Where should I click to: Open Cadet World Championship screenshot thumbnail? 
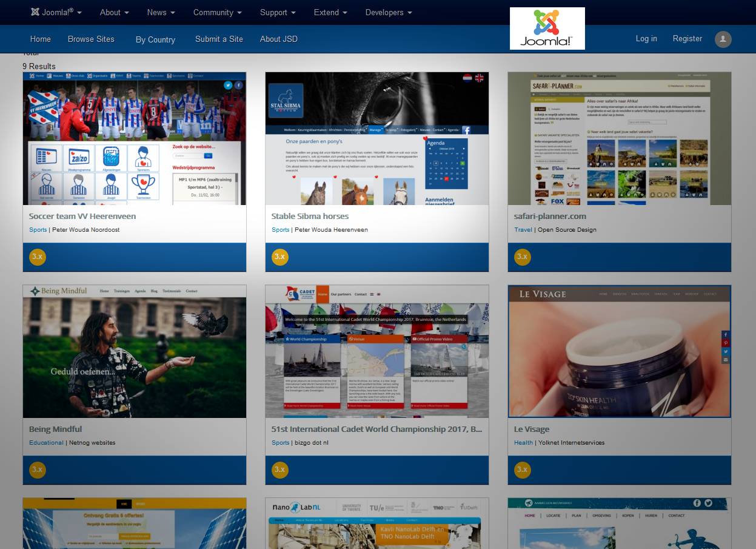click(377, 351)
